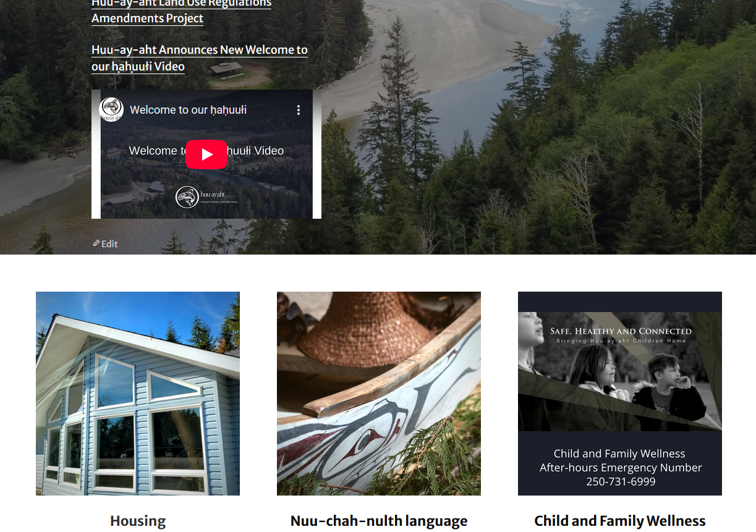The height and width of the screenshot is (532, 756).
Task: Open the blue house Housing image
Action: 138,394
